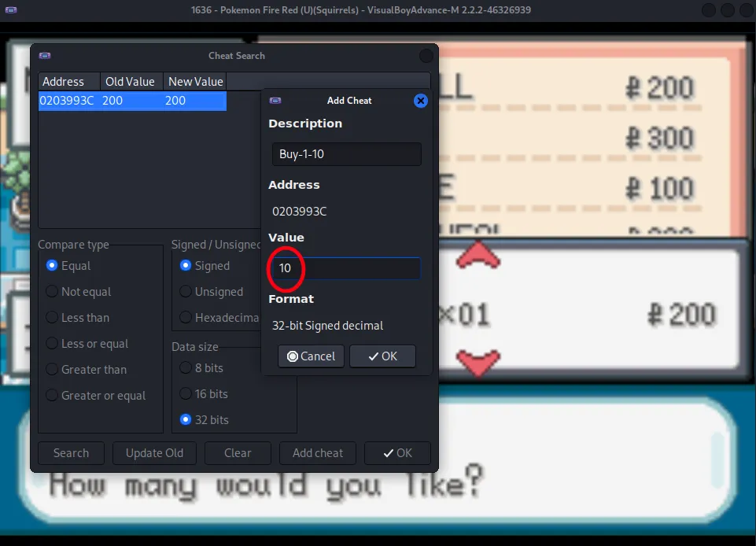Click the Value input field showing 10

[346, 268]
